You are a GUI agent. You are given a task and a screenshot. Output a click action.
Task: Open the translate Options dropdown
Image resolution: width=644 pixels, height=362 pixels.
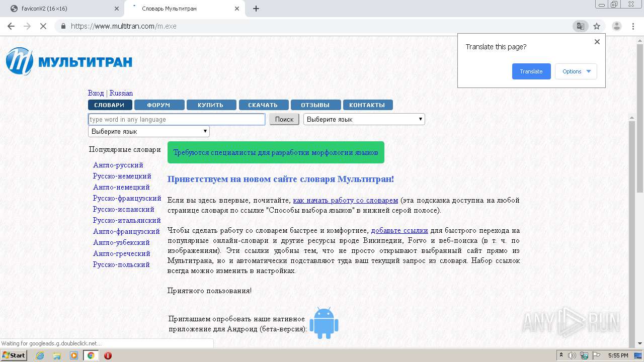[x=576, y=71]
